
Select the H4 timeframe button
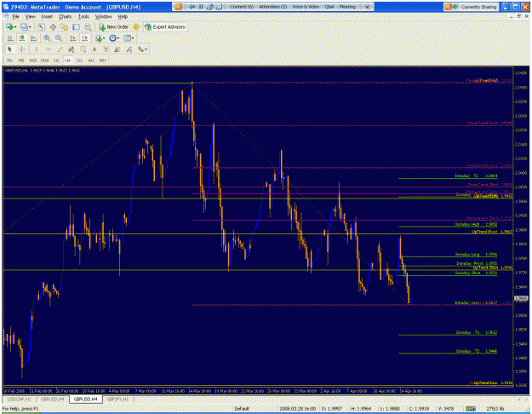click(67, 60)
